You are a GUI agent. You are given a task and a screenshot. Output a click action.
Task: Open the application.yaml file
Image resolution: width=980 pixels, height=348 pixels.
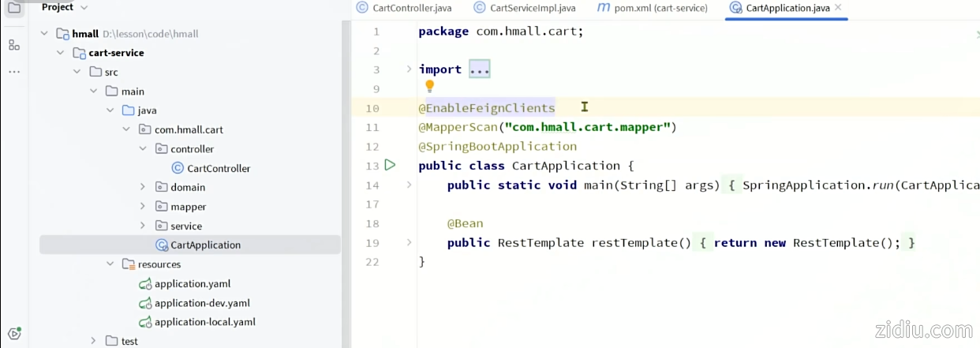(x=193, y=283)
